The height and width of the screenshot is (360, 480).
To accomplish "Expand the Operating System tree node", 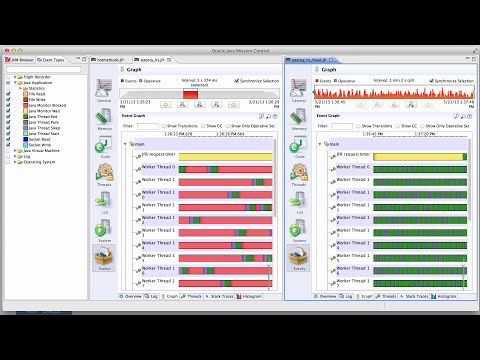I will pyautogui.click(x=15, y=162).
